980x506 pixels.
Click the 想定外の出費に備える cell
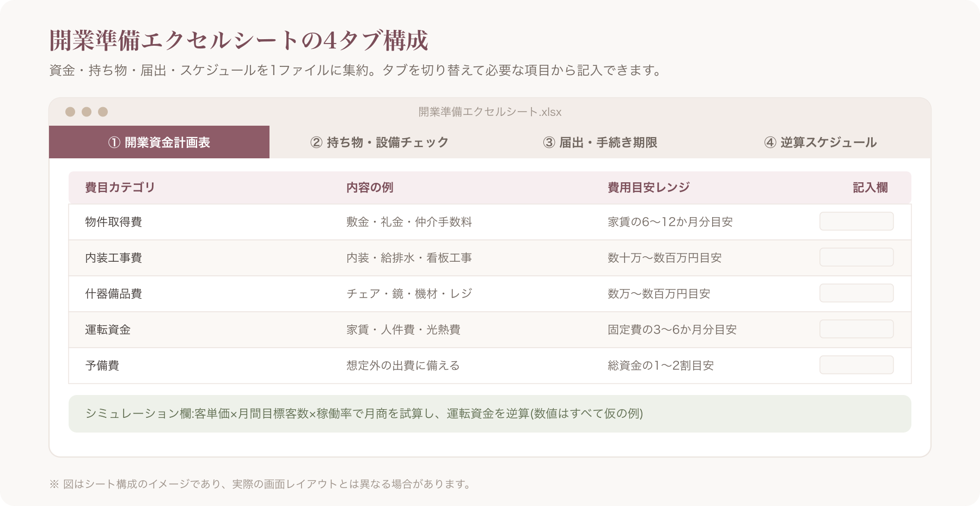(x=403, y=366)
